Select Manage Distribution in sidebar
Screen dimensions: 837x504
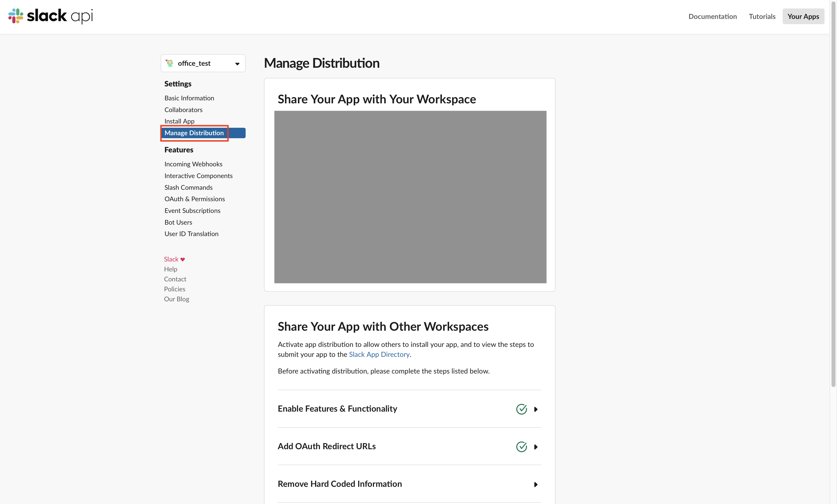click(x=203, y=133)
